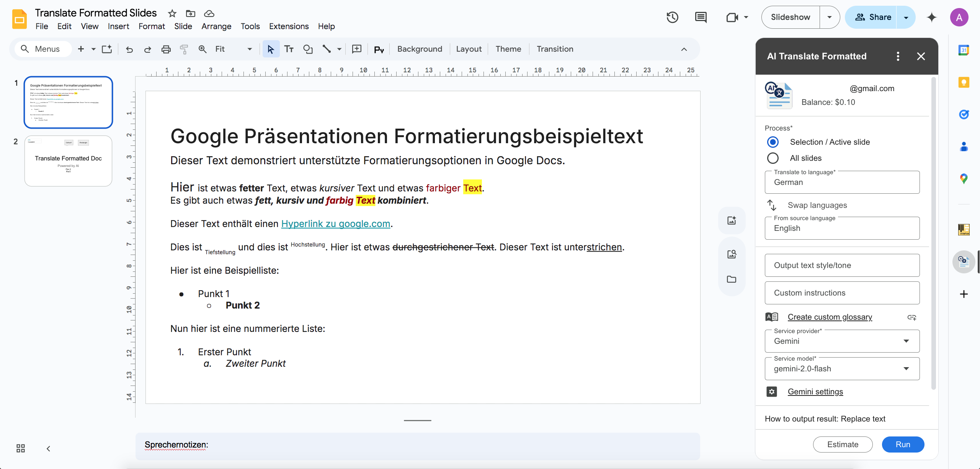Open the Format menu
980x469 pixels.
(152, 26)
